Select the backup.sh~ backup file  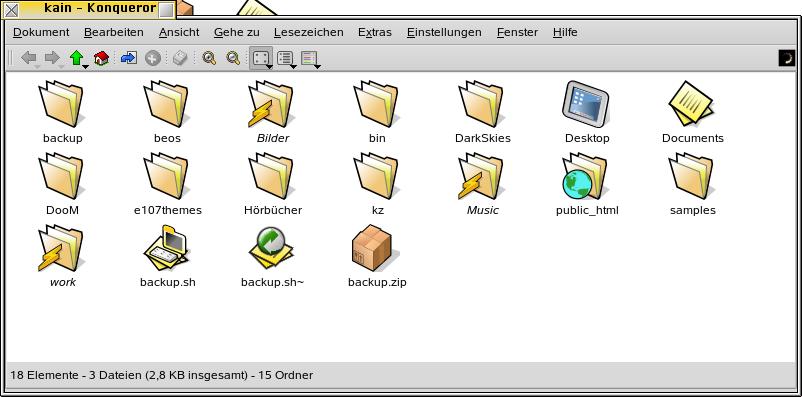coord(273,257)
